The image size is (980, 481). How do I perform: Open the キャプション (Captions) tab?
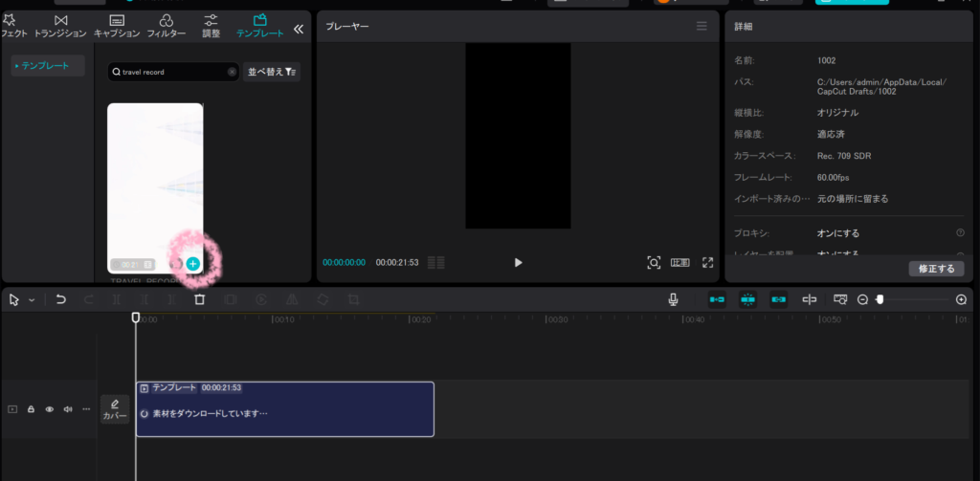[117, 26]
